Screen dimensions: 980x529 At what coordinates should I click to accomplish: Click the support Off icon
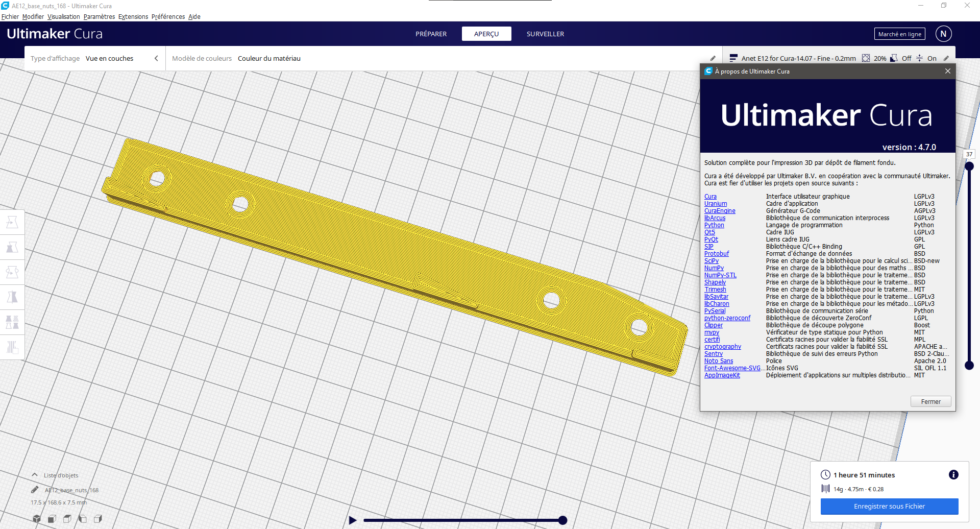point(894,58)
